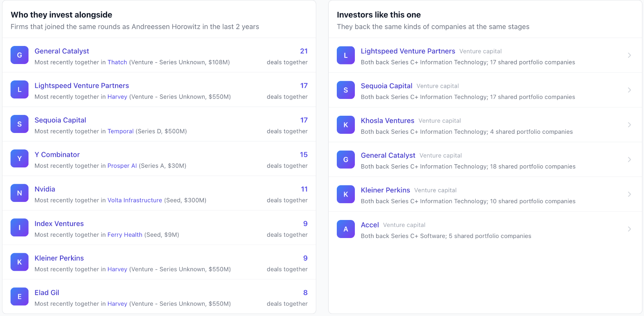Click 'Who they invest alongside' heading
The height and width of the screenshot is (316, 644).
pos(61,15)
